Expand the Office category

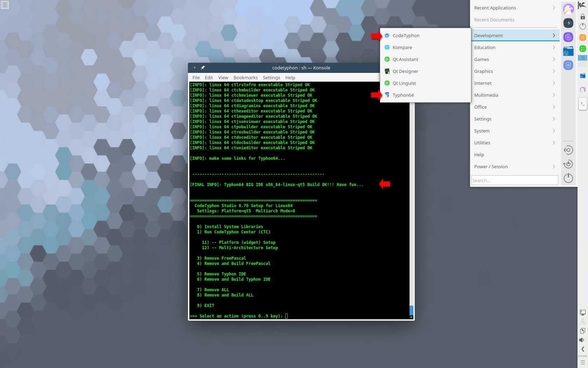tap(514, 107)
